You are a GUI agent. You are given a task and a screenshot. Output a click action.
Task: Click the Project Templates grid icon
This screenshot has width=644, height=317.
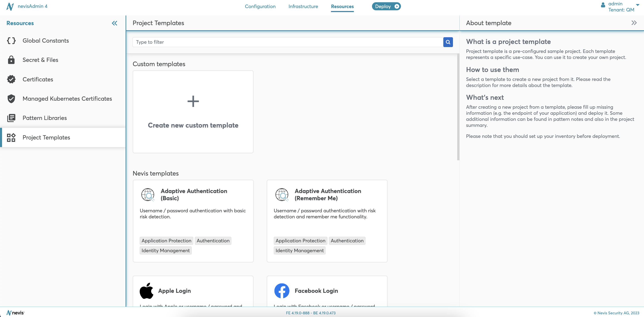[11, 137]
